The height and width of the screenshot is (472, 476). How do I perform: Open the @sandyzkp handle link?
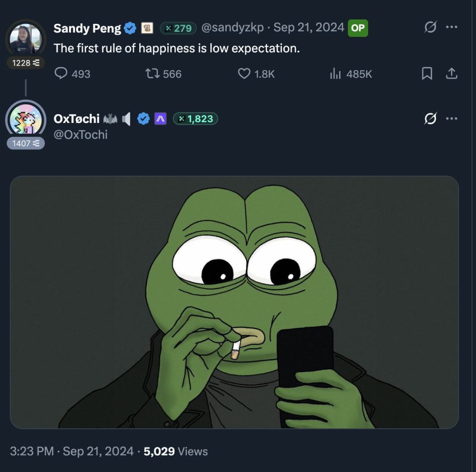coord(233,28)
